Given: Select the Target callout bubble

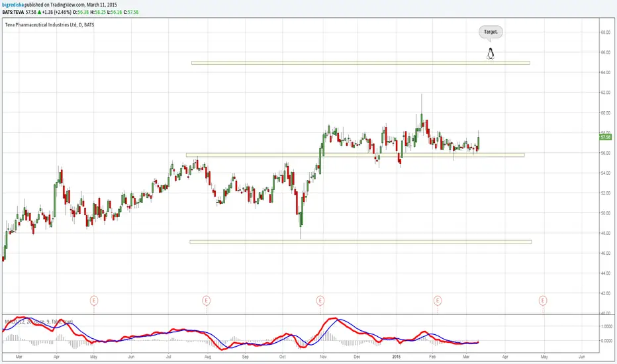Looking at the screenshot, I should click(491, 32).
